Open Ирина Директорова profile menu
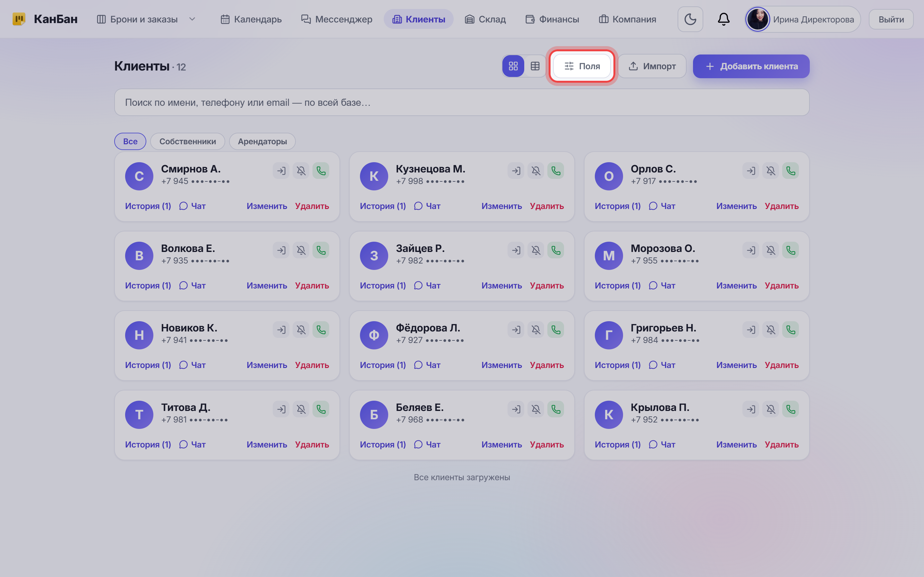This screenshot has height=577, width=924. pos(803,19)
